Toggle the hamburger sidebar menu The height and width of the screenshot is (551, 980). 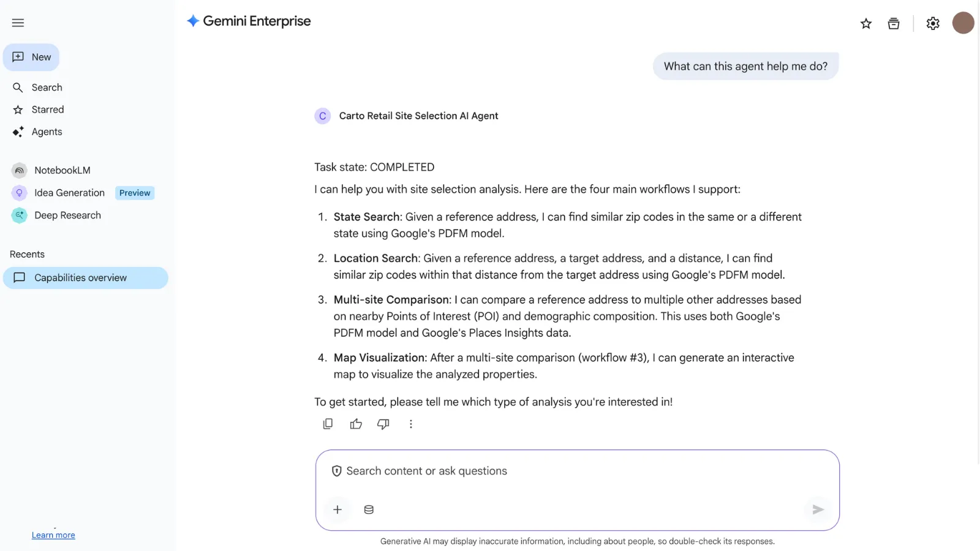[x=17, y=23]
